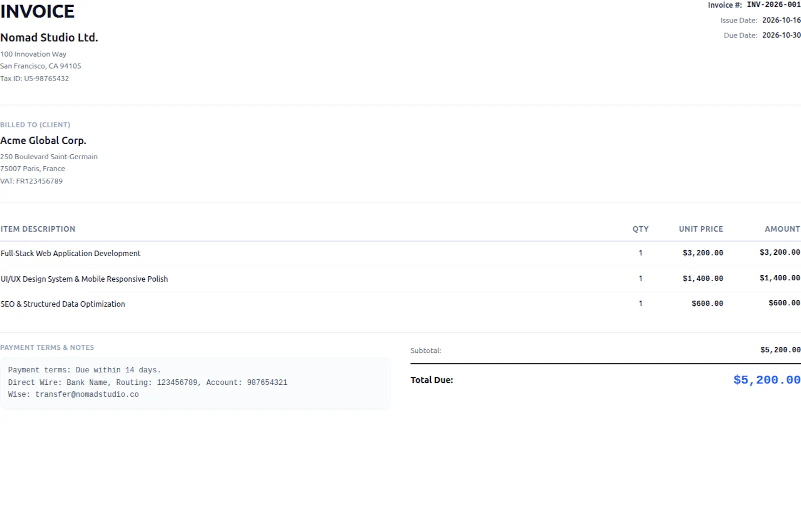Screen dimensions: 801x532
Task: Click the Direct Wire routing details line
Action: (x=148, y=382)
